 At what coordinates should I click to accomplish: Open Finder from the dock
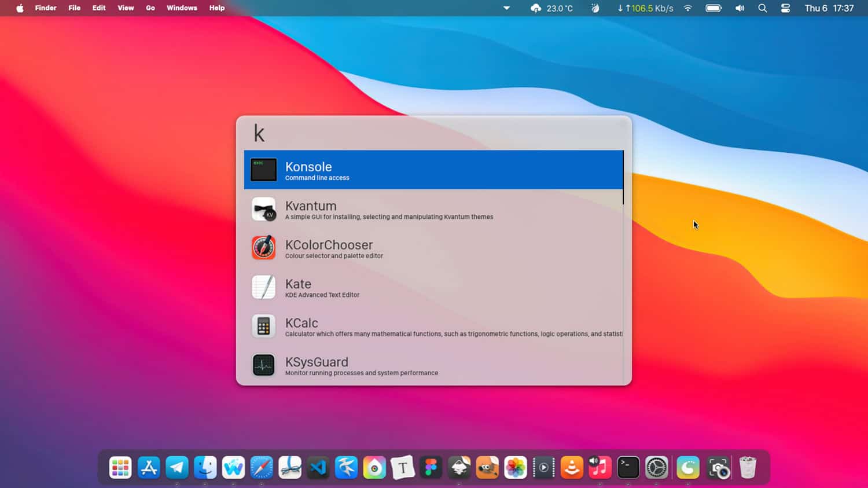click(205, 468)
